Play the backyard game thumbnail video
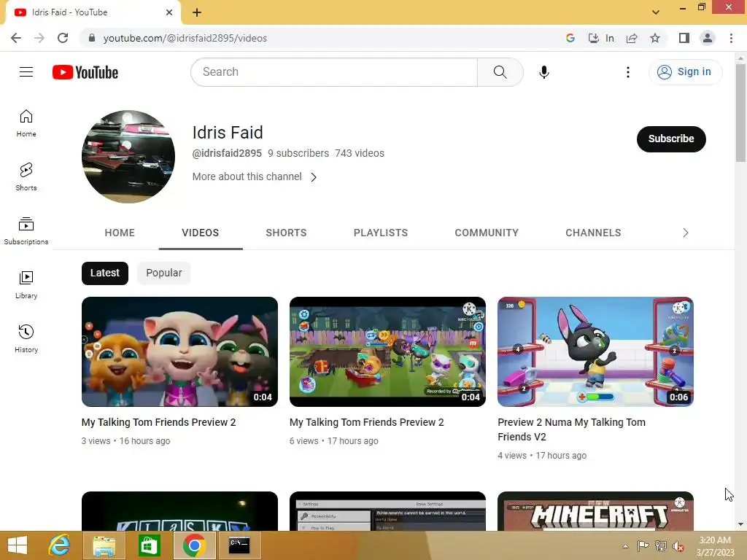Image resolution: width=747 pixels, height=560 pixels. 387,352
